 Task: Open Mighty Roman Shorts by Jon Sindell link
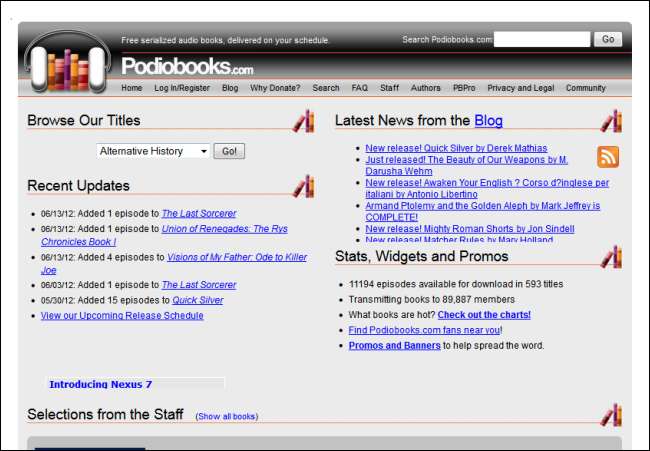click(x=470, y=229)
